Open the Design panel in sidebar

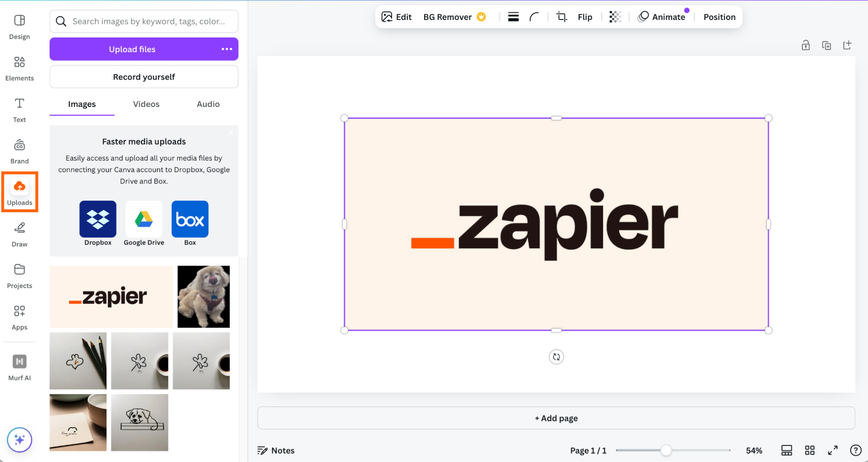click(20, 27)
